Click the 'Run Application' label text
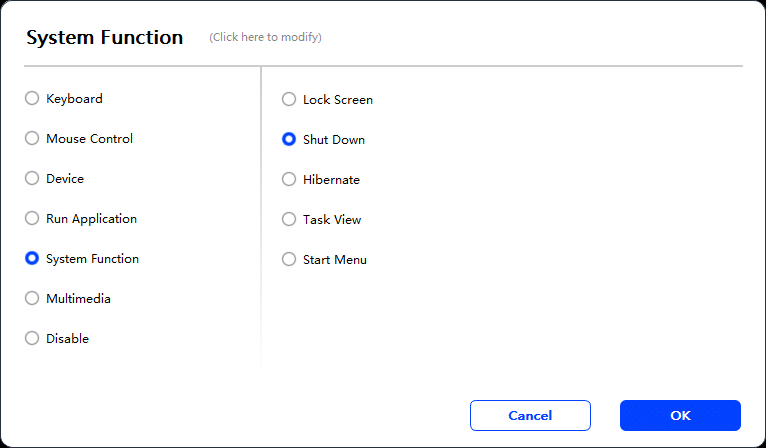The height and width of the screenshot is (448, 766). point(91,219)
